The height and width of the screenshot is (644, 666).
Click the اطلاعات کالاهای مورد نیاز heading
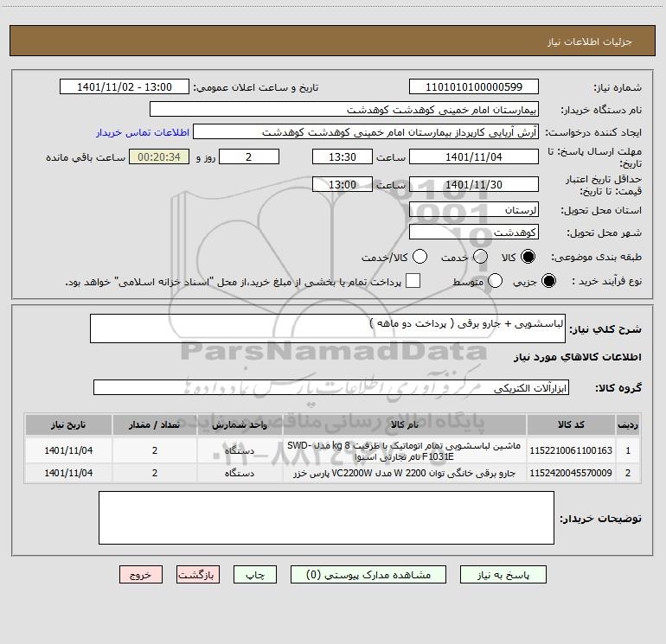[577, 357]
